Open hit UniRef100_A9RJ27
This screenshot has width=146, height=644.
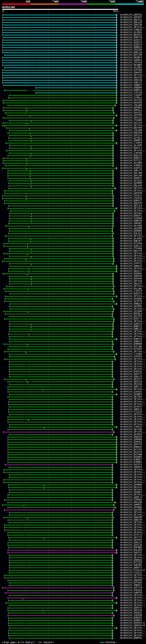[131, 82]
